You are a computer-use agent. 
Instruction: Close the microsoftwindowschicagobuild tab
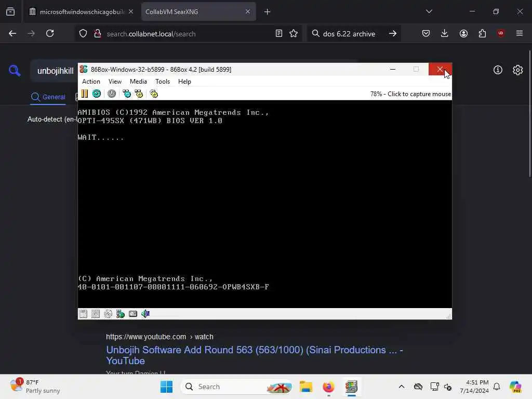[x=131, y=11]
